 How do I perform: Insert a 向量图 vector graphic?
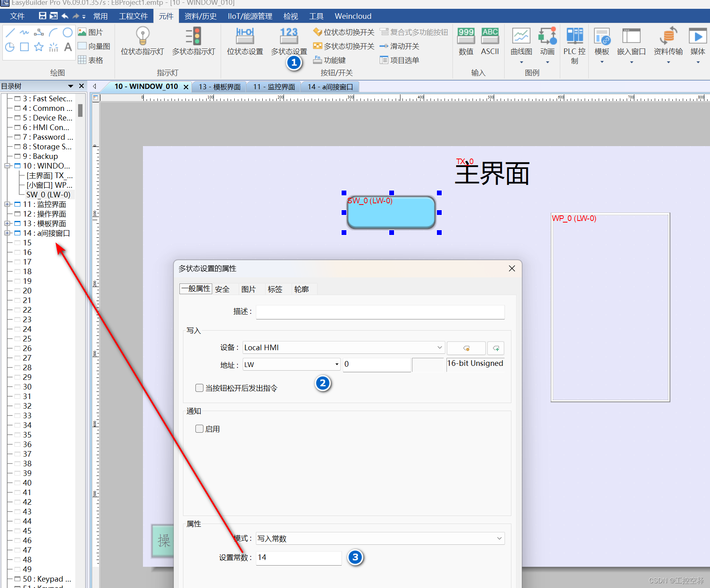tap(94, 46)
